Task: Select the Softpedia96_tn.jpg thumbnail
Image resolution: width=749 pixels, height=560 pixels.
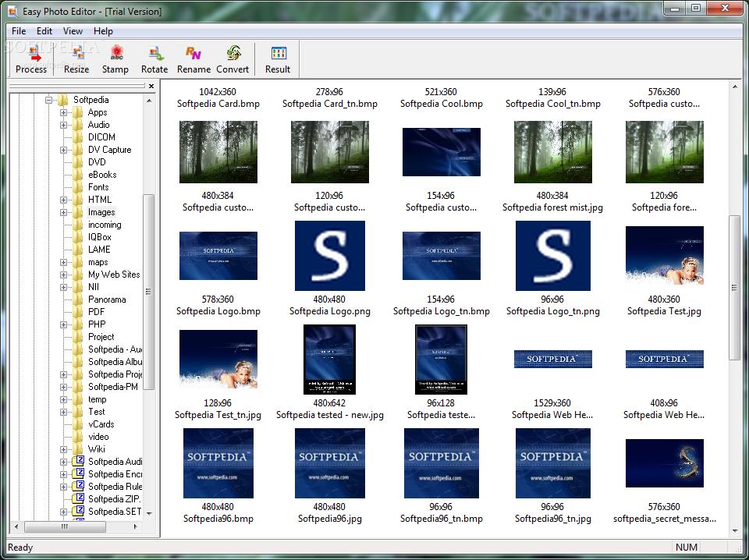Action: point(552,463)
